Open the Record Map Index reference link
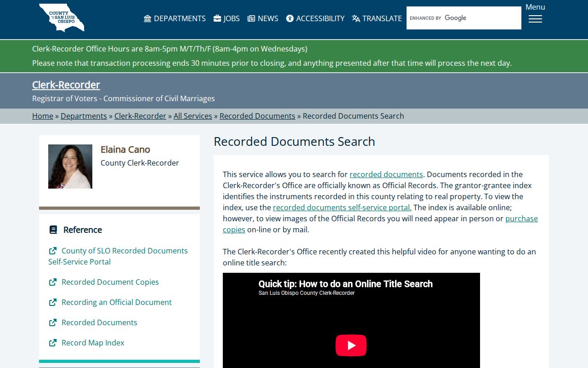This screenshot has height=368, width=588. point(93,343)
